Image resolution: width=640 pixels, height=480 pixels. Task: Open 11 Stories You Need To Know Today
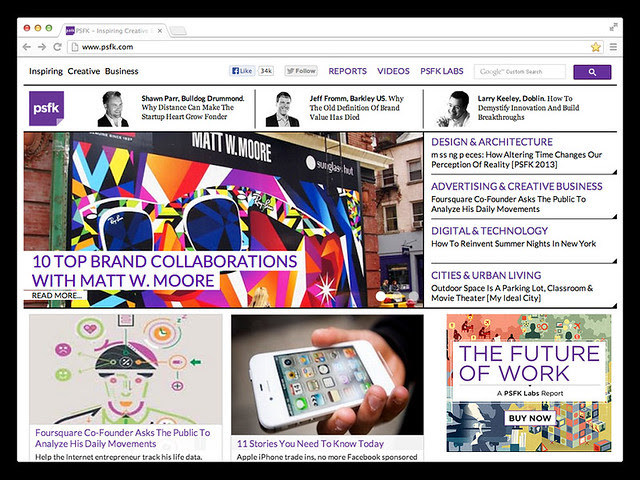coord(310,444)
